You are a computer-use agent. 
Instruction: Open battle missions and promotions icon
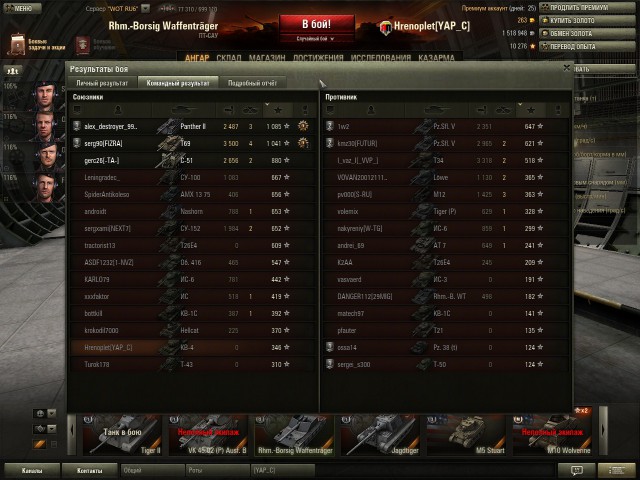click(x=17, y=44)
